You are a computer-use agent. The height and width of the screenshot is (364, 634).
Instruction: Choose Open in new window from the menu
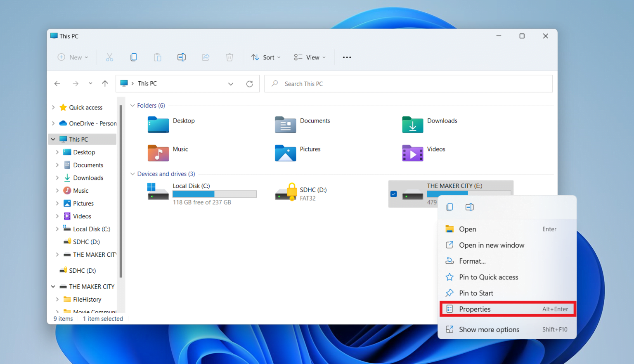492,245
